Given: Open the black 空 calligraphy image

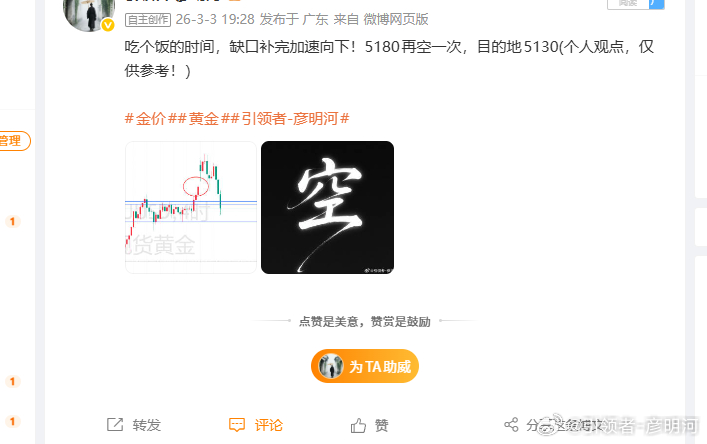Looking at the screenshot, I should [x=327, y=207].
